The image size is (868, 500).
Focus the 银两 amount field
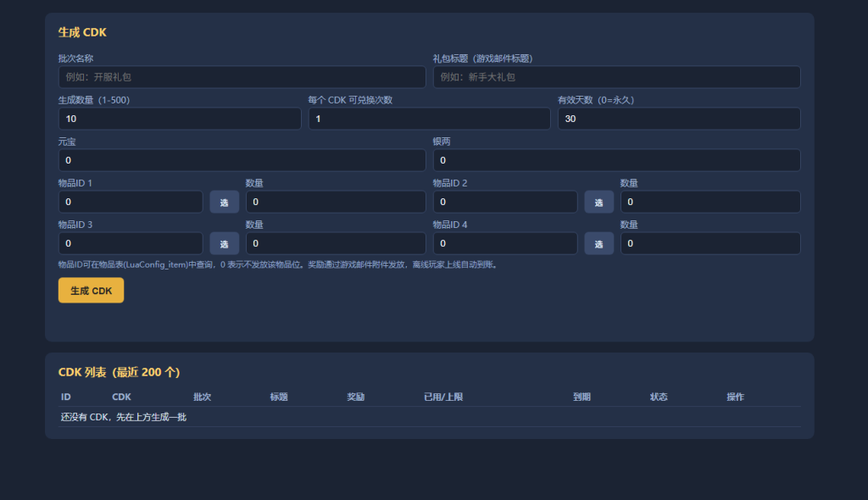coord(617,160)
